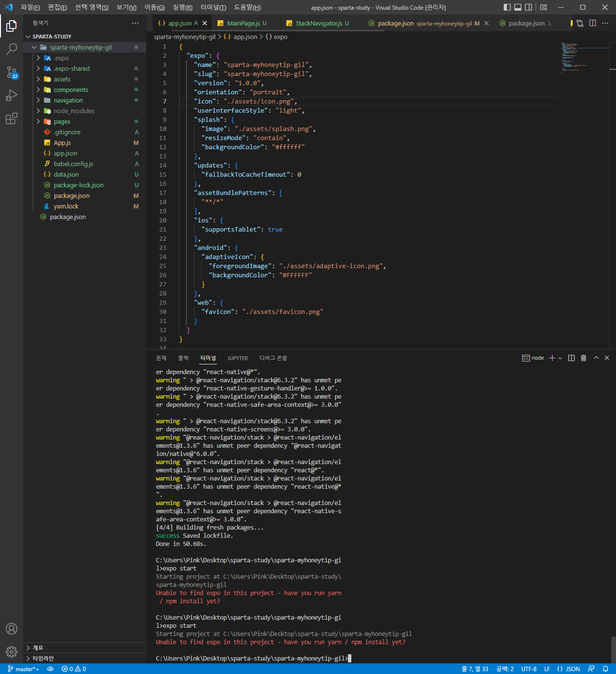Expand the 타임라인 timeline section

[x=85, y=658]
